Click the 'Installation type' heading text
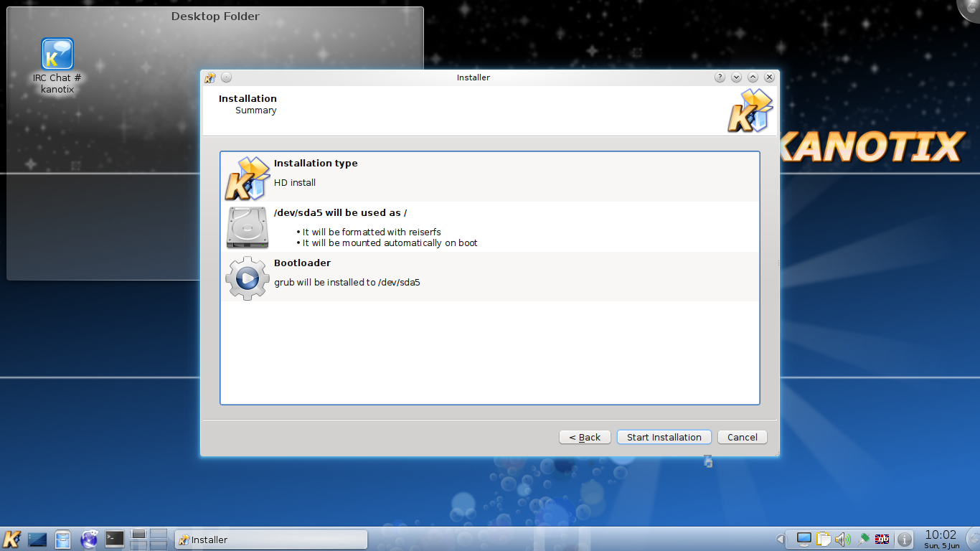 coord(316,164)
